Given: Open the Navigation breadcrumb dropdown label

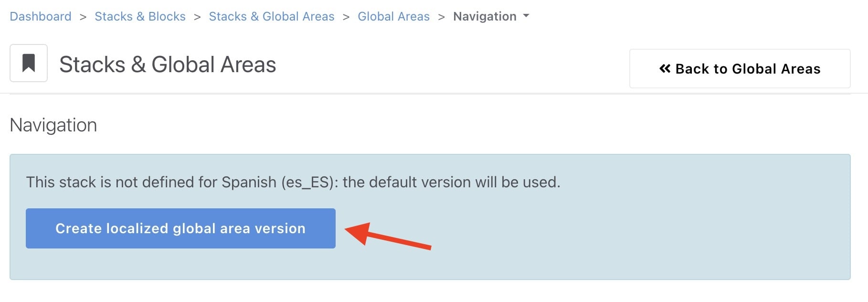Looking at the screenshot, I should click(x=484, y=17).
